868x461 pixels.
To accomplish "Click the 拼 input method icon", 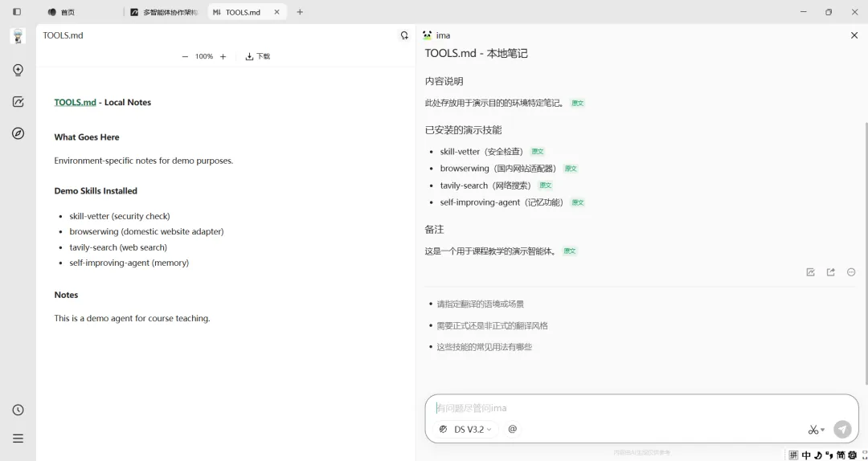I will (793, 455).
